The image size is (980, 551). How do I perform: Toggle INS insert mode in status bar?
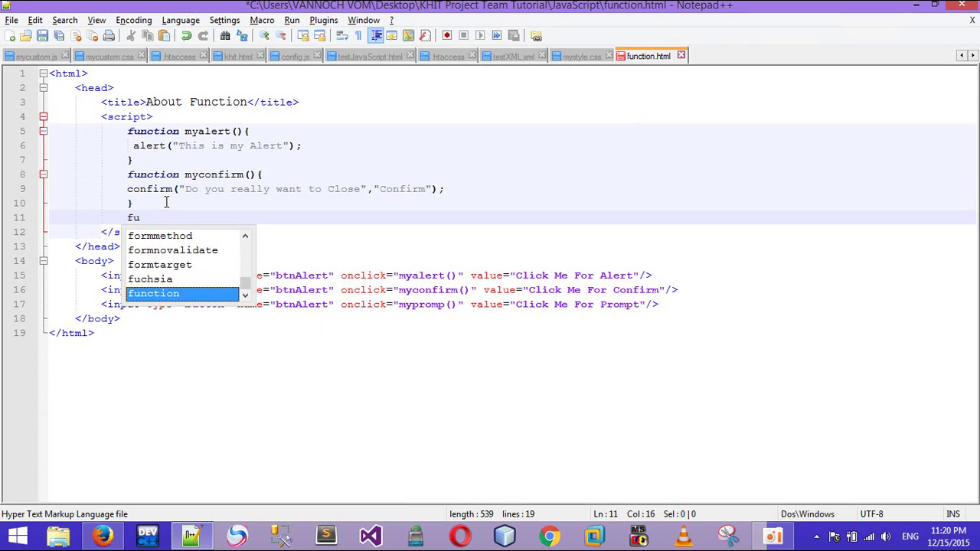[952, 514]
